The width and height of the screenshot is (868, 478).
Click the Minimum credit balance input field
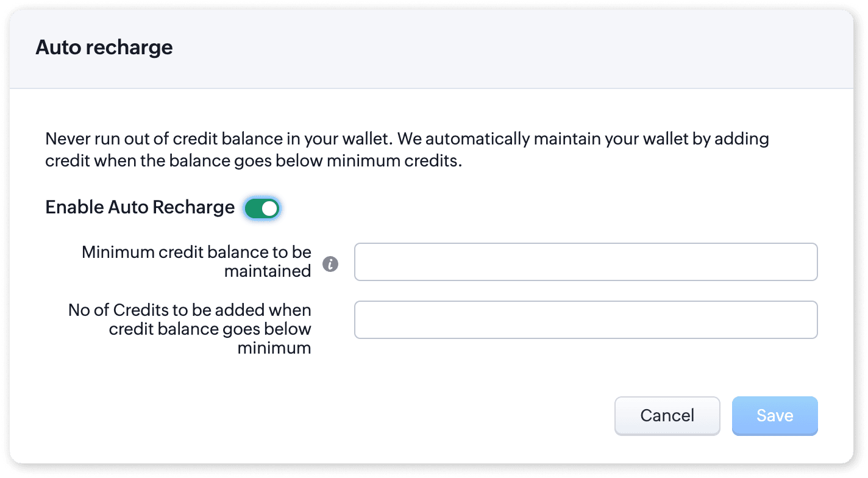click(585, 262)
